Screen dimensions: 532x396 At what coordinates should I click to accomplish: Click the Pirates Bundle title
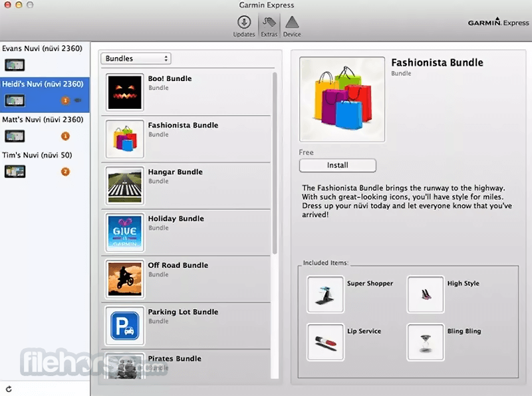174,358
